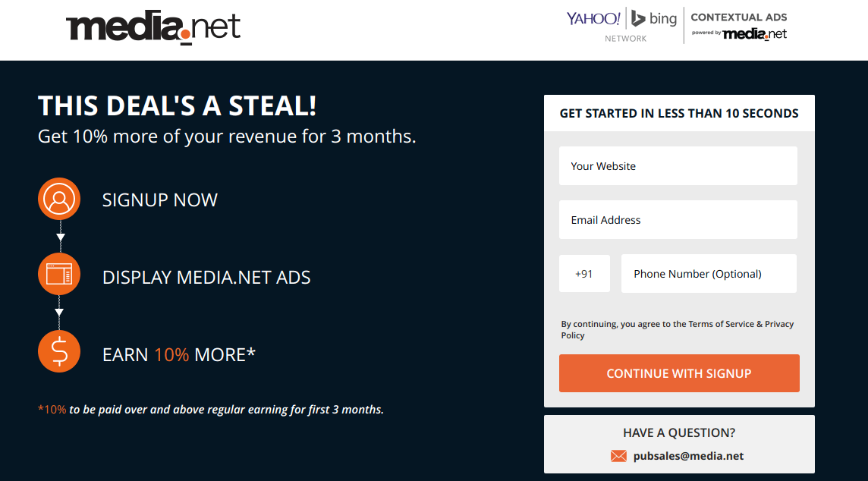Viewport: 868px width, 481px height.
Task: Click the DISPLAY MEDIA.NET ADS step text
Action: (206, 278)
